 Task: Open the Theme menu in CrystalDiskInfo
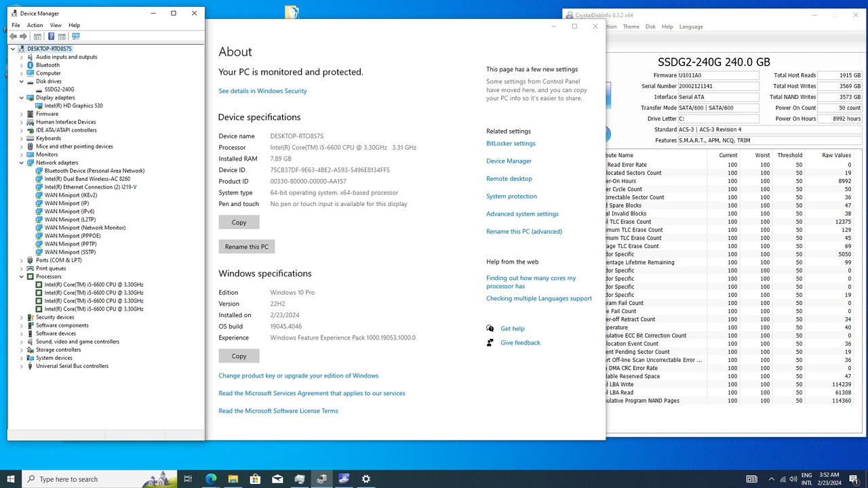pyautogui.click(x=631, y=26)
